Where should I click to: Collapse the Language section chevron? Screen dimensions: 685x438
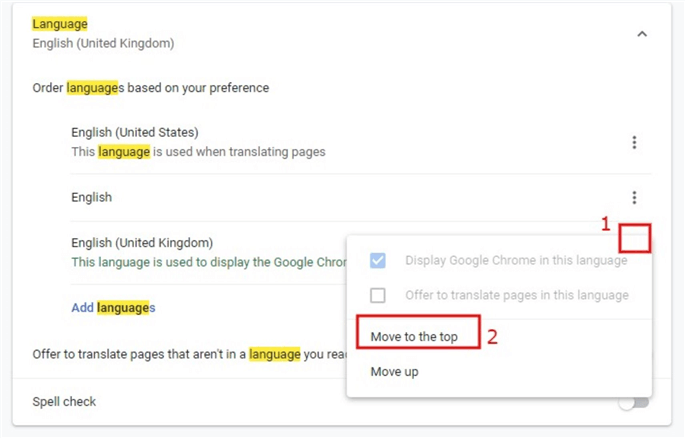coord(642,34)
